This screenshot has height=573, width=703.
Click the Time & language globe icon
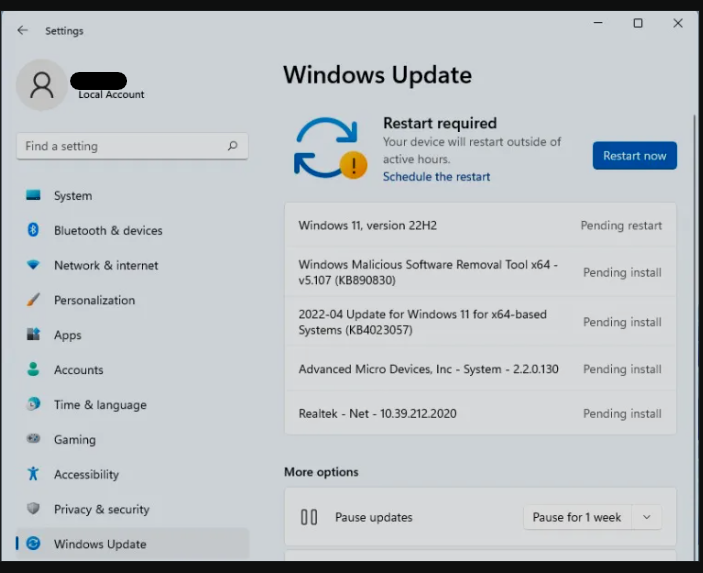33,404
